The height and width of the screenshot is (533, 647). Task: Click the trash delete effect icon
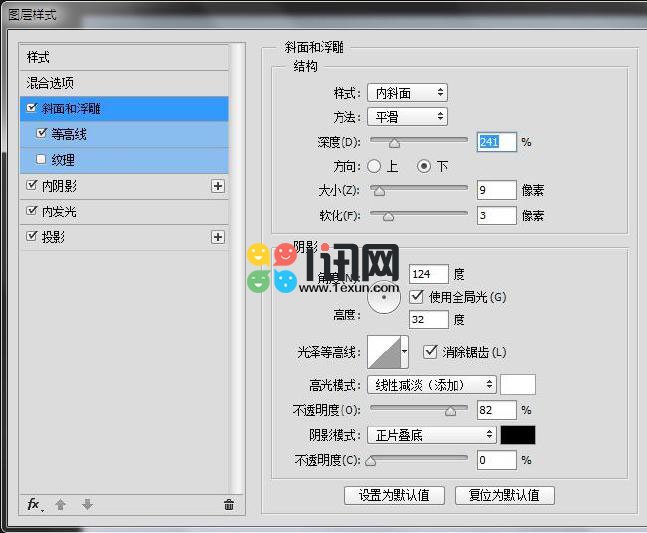click(x=229, y=504)
